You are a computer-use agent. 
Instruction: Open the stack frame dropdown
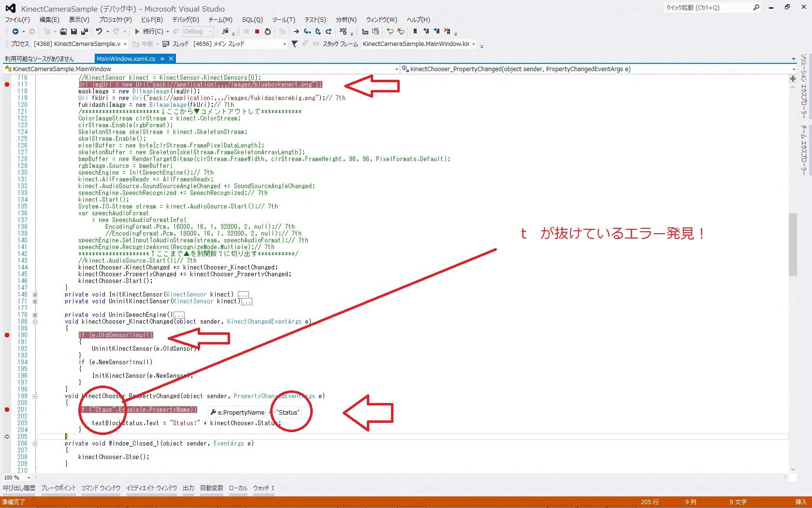pyautogui.click(x=419, y=44)
